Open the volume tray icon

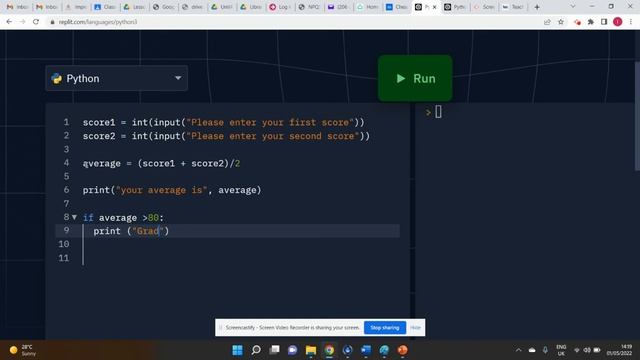click(587, 350)
